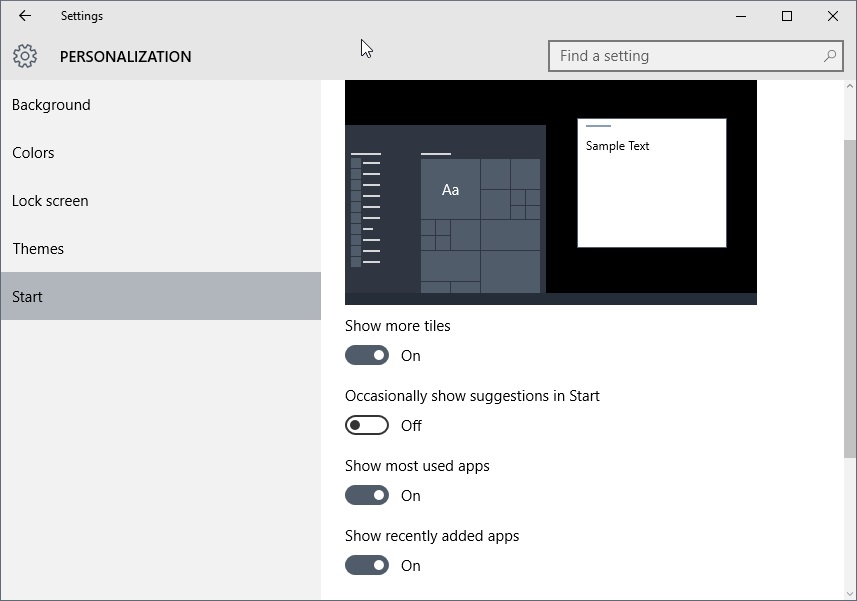Go back with the arrow icon

25,16
